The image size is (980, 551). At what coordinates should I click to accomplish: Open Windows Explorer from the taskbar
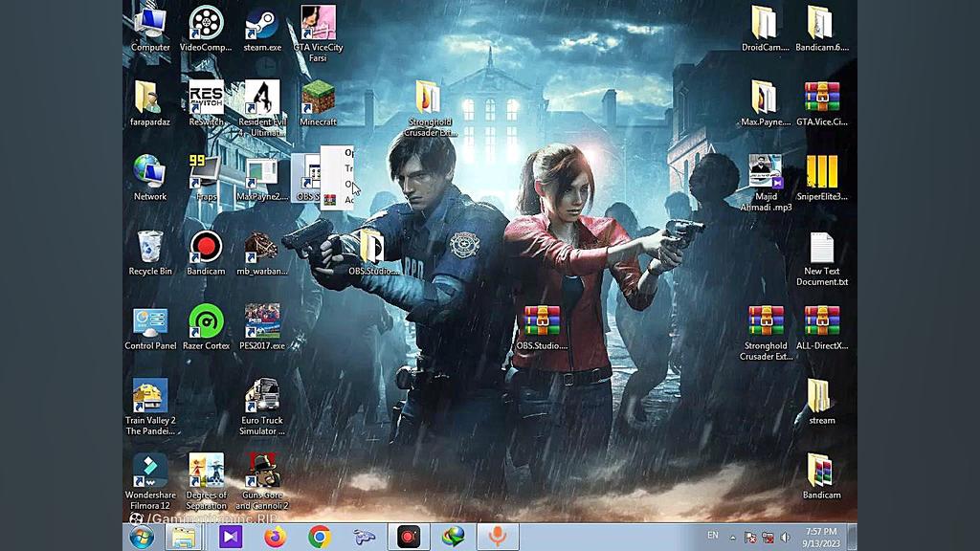click(x=183, y=538)
